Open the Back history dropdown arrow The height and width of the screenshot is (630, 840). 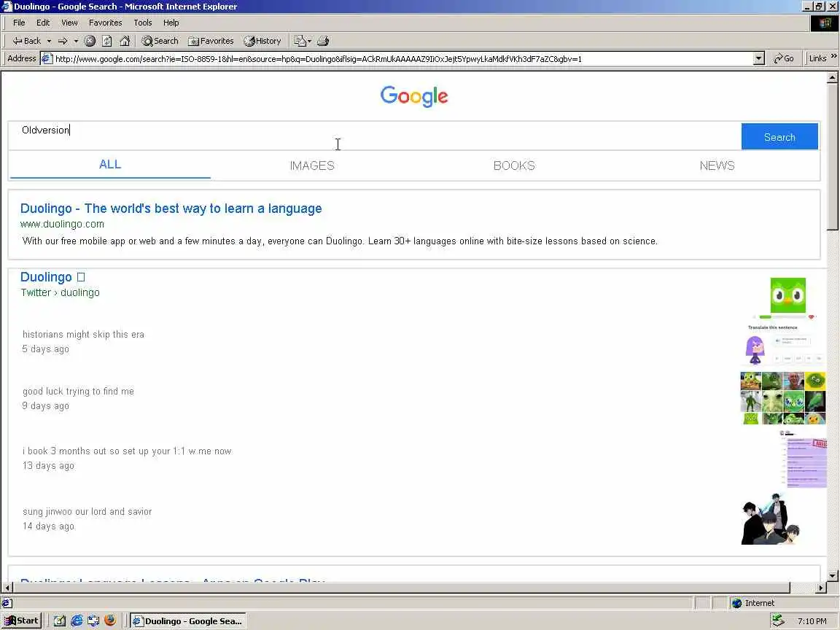[x=49, y=41]
